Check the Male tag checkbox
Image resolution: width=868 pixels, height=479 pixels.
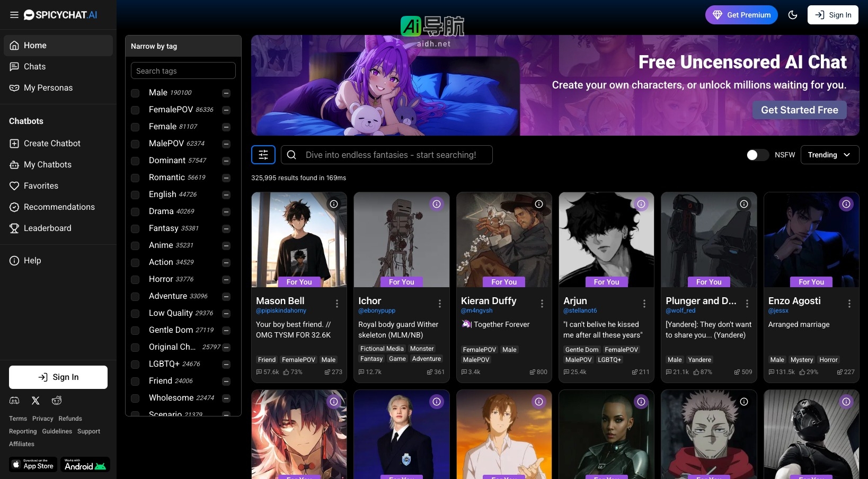click(x=136, y=93)
